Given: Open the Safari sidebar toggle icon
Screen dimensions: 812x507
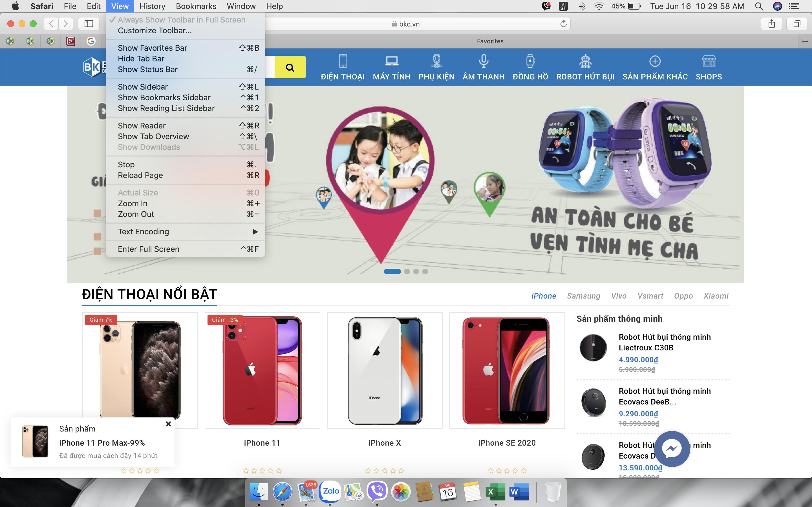Looking at the screenshot, I should pyautogui.click(x=89, y=23).
